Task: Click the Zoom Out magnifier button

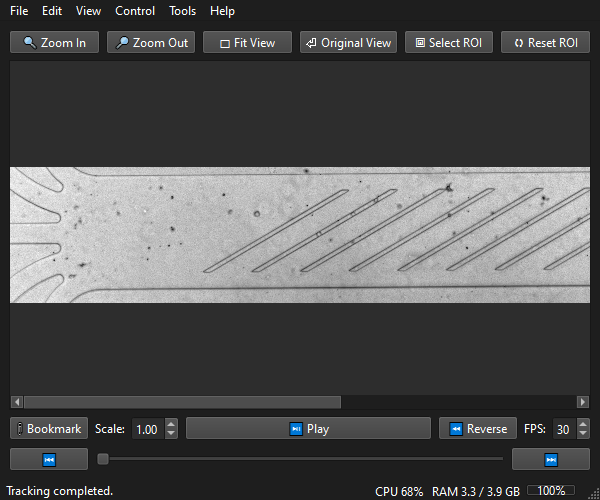Action: [x=151, y=42]
